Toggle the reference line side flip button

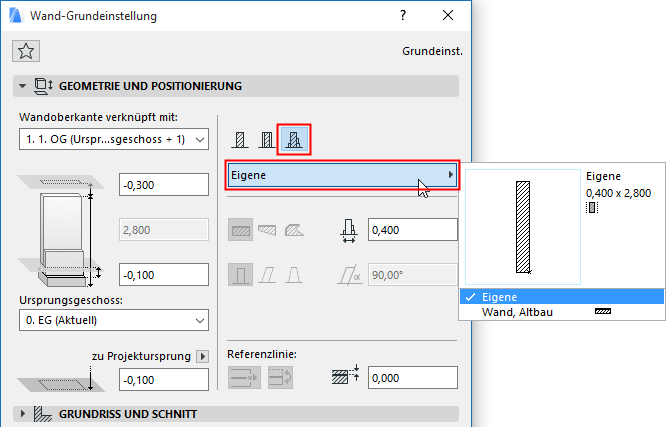[281, 377]
